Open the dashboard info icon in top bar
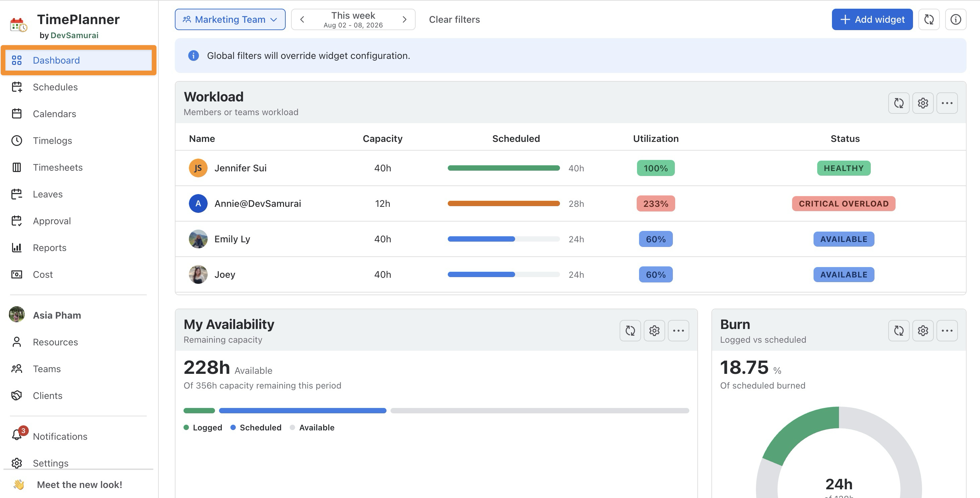This screenshot has width=980, height=498. coord(956,19)
